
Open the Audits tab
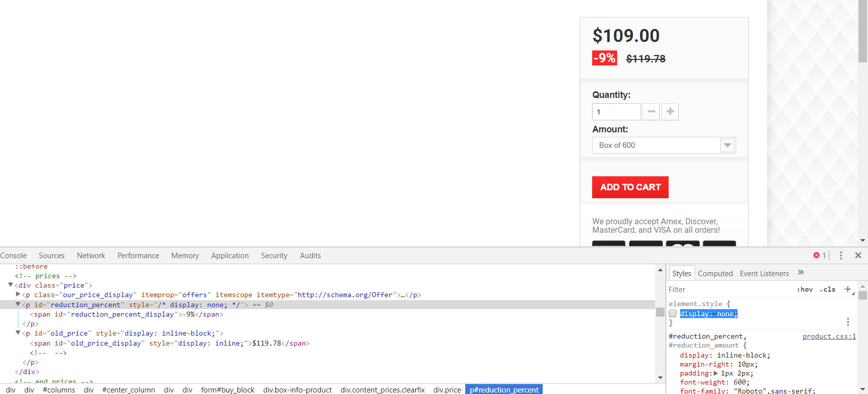point(310,256)
